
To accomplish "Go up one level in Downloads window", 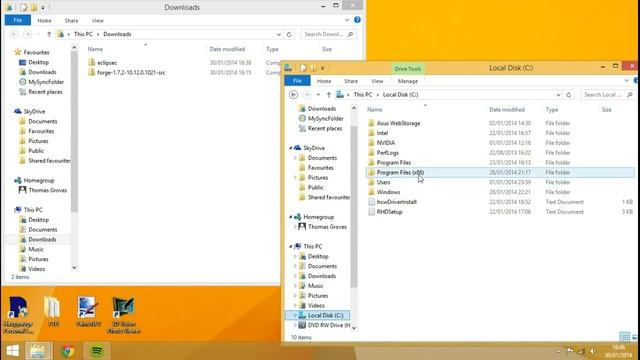I will pos(49,34).
